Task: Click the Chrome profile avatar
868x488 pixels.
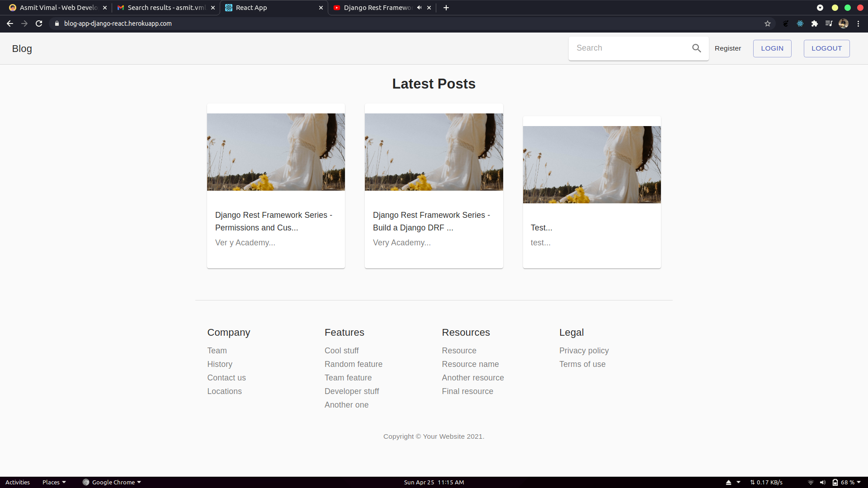Action: point(844,23)
